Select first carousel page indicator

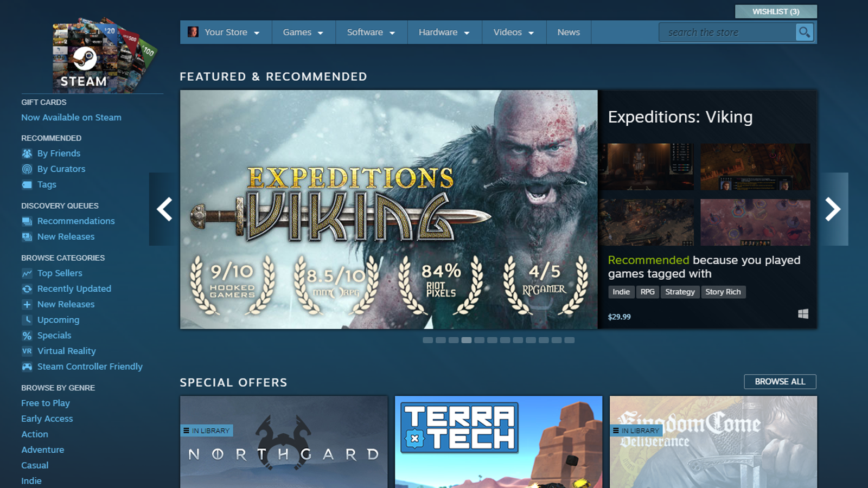click(x=428, y=341)
